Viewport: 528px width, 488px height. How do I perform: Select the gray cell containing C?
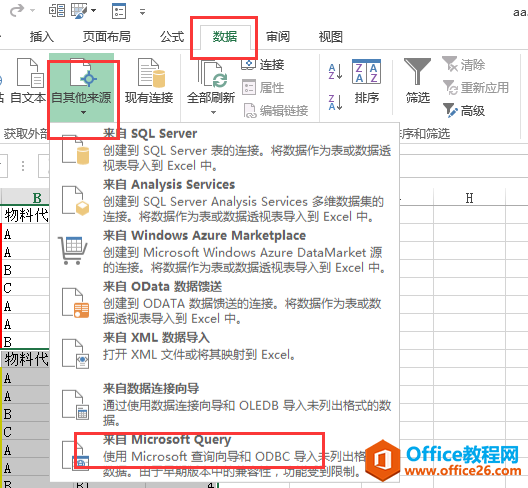pyautogui.click(x=26, y=432)
